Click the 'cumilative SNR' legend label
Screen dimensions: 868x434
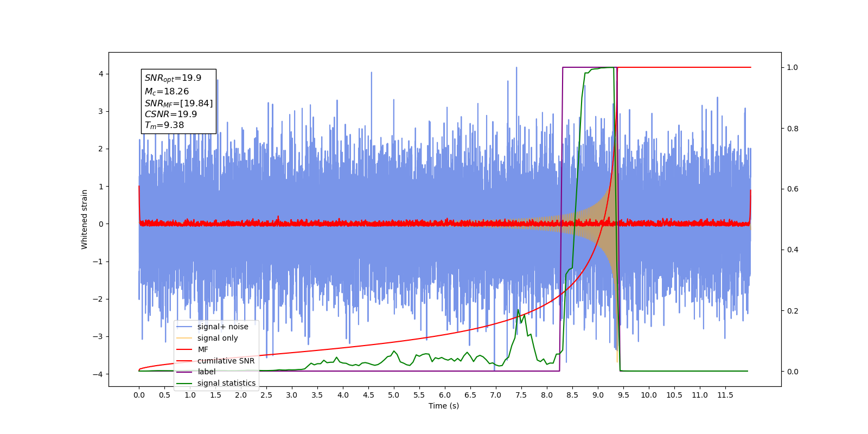226,361
